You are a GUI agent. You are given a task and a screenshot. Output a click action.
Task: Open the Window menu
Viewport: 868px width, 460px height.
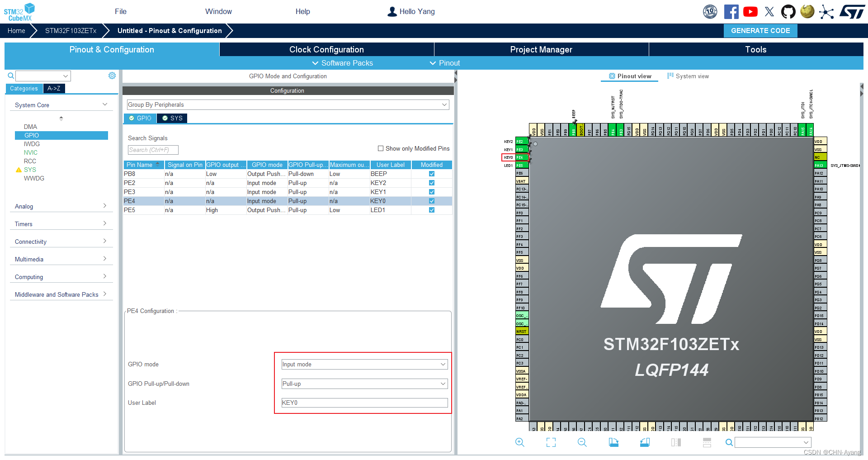218,12
